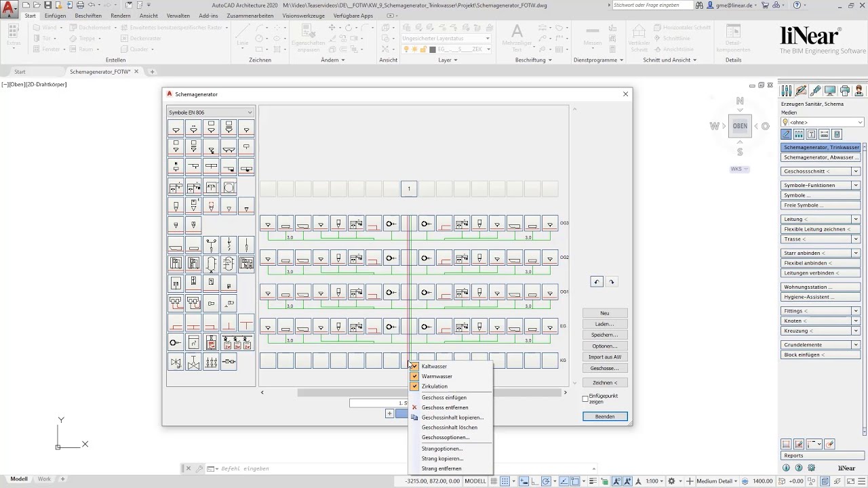Click Schemagenerator, Abwasser ... in liNear panel
Image resolution: width=868 pixels, height=488 pixels.
point(821,157)
